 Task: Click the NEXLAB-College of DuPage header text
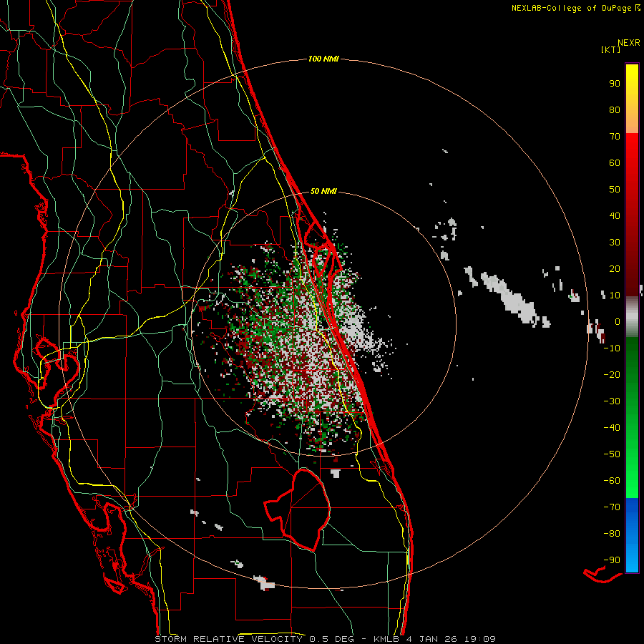pos(576,8)
